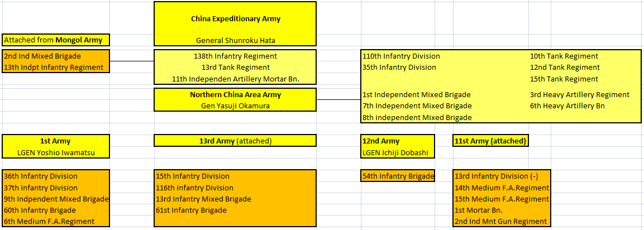Select the China Expeditionary Army title cell

click(x=235, y=19)
